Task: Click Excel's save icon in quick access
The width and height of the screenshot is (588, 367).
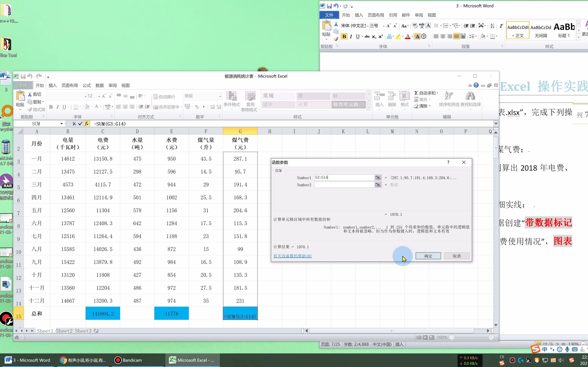Action: click(x=23, y=77)
